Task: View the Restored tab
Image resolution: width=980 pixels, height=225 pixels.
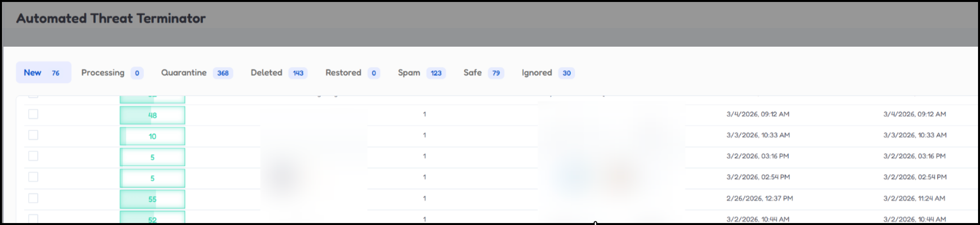Action: click(344, 73)
